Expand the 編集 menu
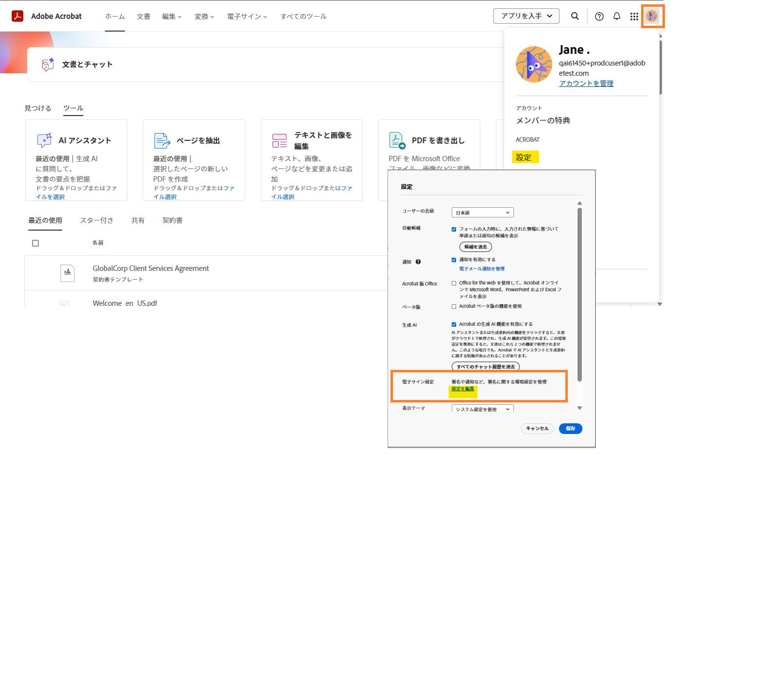This screenshot has height=700, width=764. (x=171, y=17)
